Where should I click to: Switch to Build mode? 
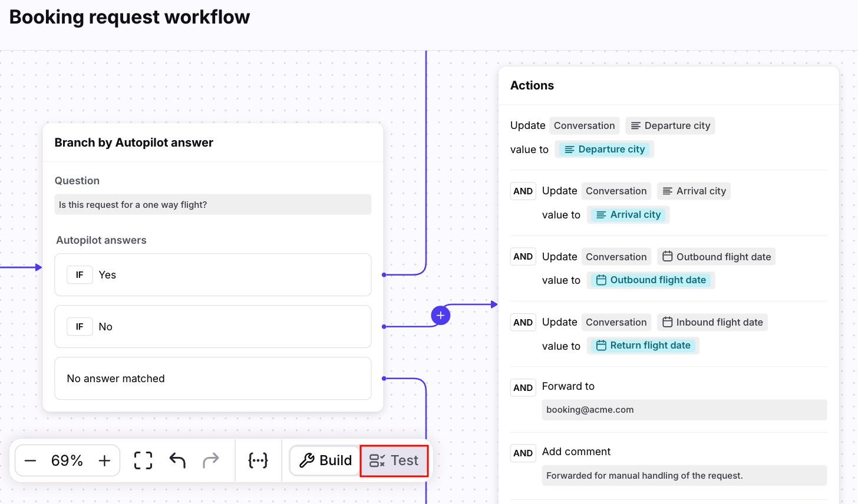[x=325, y=460]
